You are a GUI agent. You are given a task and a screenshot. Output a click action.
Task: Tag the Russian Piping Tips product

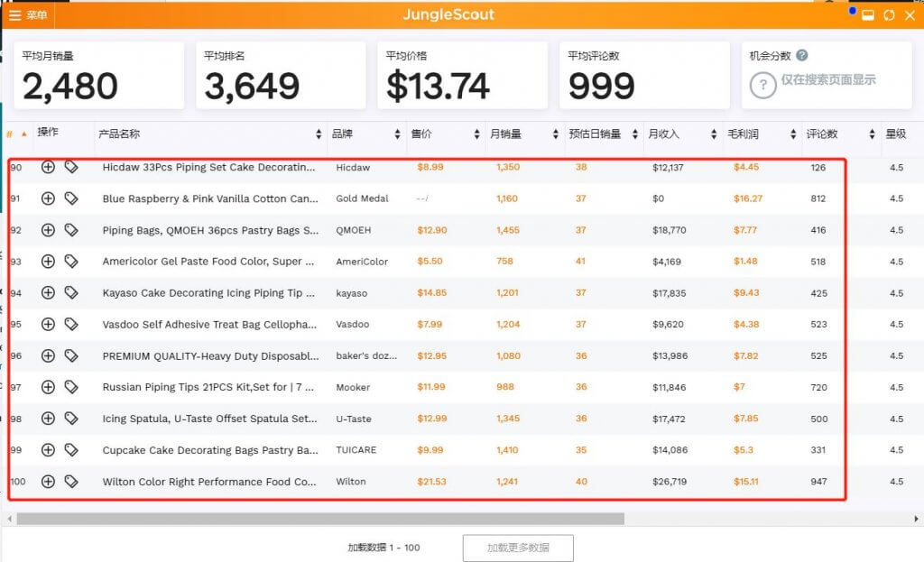71,387
